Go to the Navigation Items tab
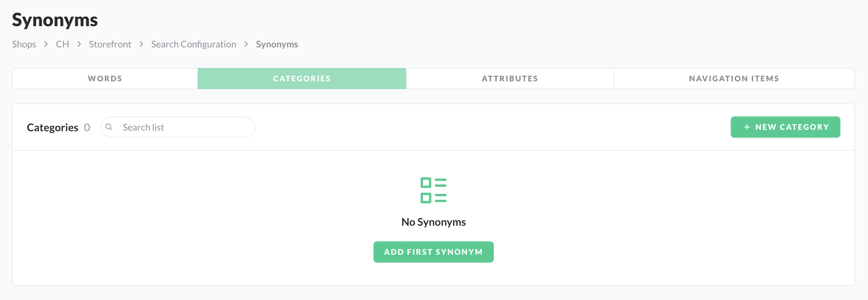 point(734,79)
